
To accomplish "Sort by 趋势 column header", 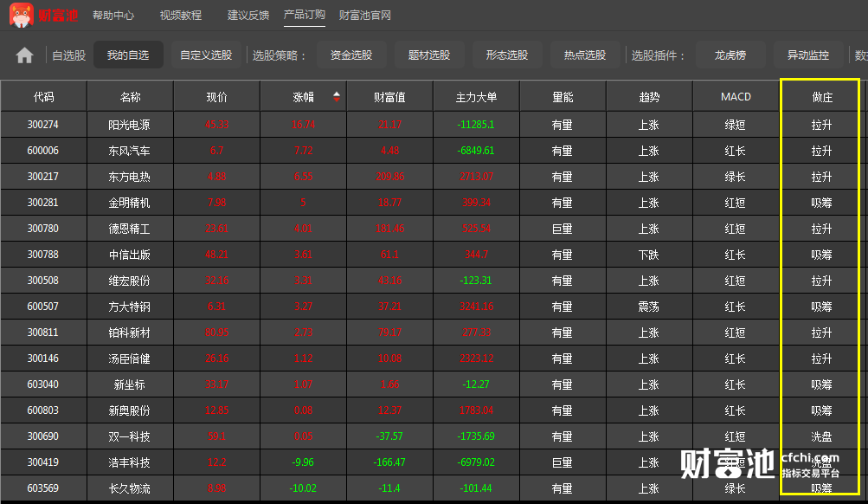I will pos(649,97).
